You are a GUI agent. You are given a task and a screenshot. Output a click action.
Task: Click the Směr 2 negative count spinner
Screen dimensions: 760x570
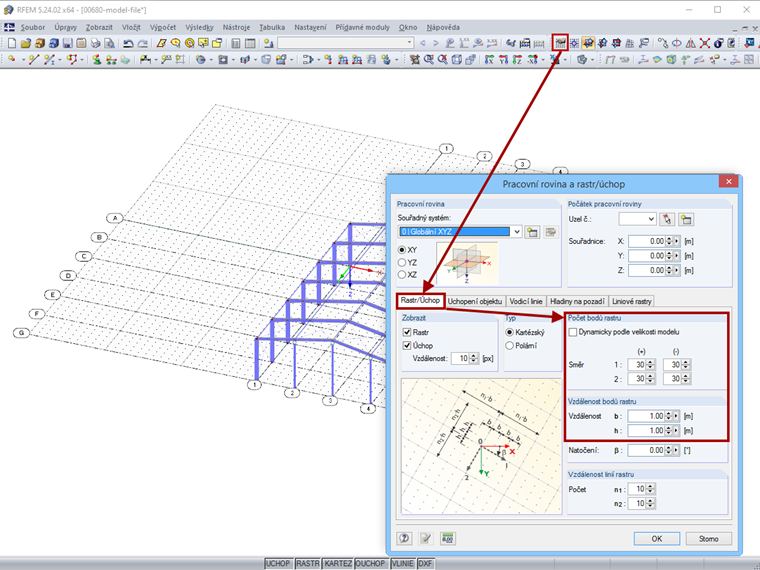(x=685, y=379)
